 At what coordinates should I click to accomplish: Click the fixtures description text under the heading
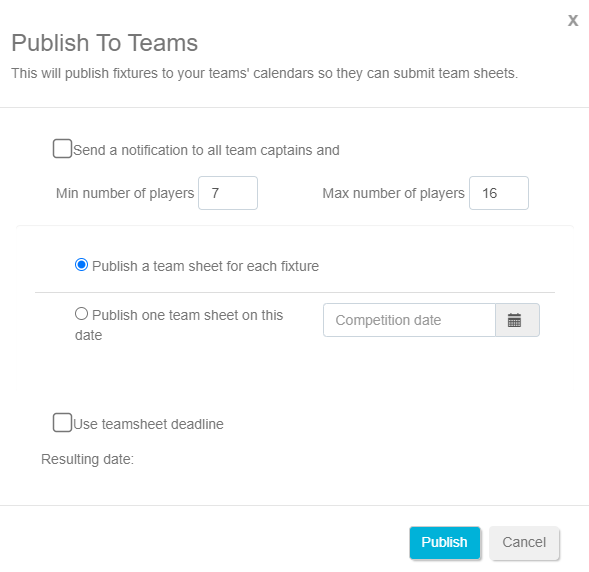pos(264,73)
